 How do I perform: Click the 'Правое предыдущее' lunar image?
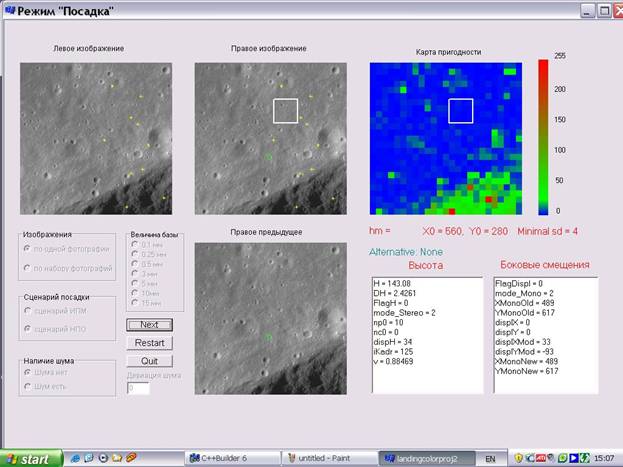pos(268,320)
